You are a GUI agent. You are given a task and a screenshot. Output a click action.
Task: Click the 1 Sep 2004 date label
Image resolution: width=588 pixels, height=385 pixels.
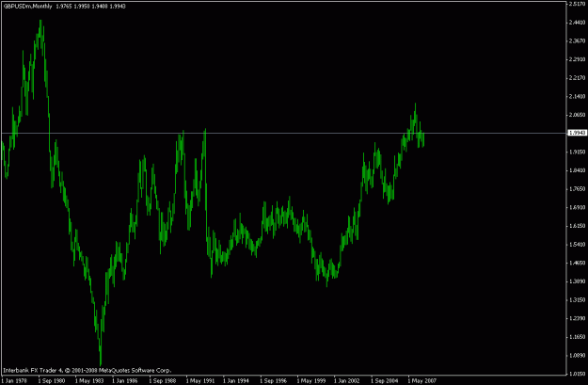pyautogui.click(x=385, y=381)
